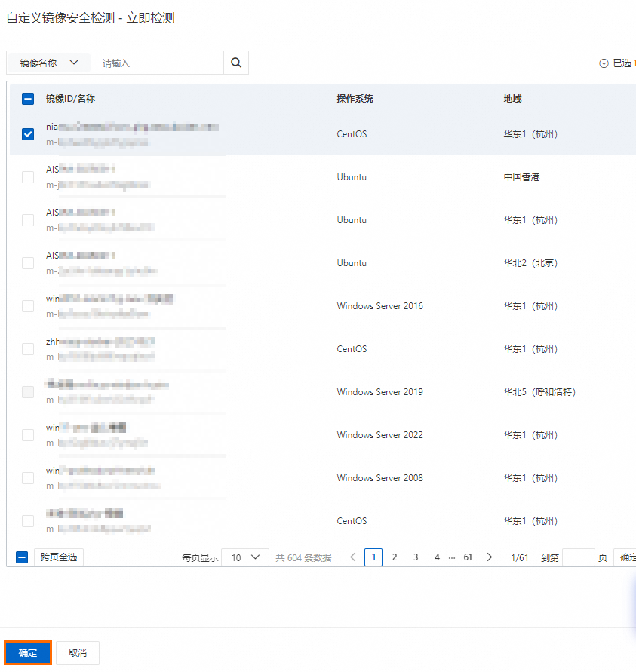Check the Windows Server 2008 row checkbox
The height and width of the screenshot is (672, 636).
[x=28, y=478]
